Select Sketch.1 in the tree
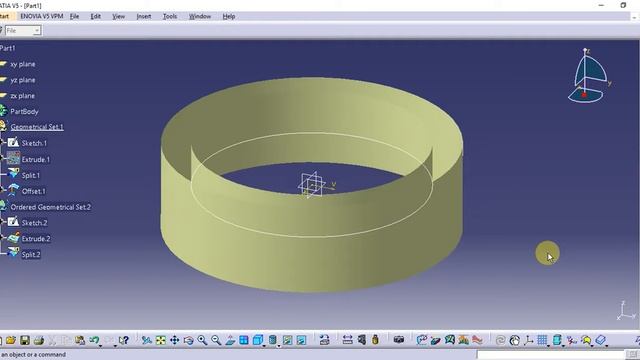640x360 pixels. pos(34,143)
